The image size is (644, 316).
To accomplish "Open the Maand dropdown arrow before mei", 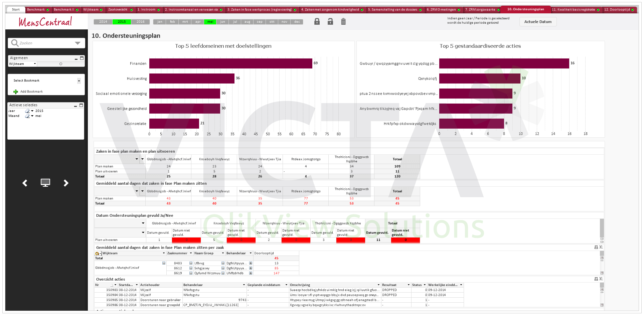I will pyautogui.click(x=32, y=116).
